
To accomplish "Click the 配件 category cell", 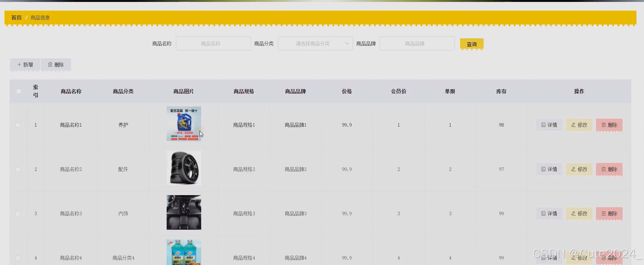I will [123, 169].
